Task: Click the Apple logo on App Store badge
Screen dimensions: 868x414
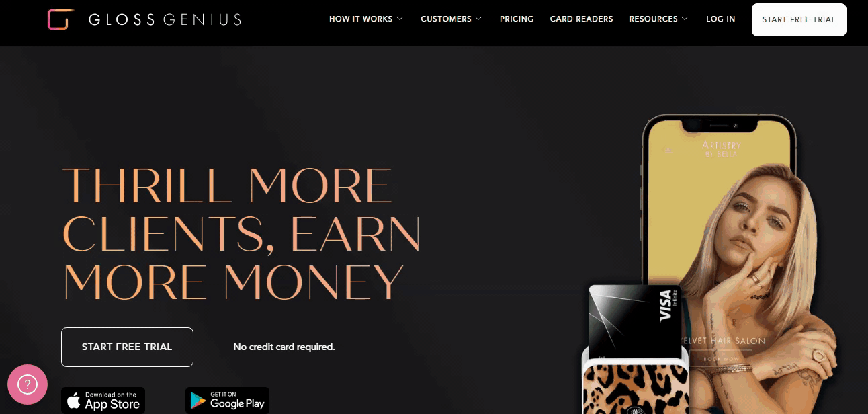Action: 74,401
